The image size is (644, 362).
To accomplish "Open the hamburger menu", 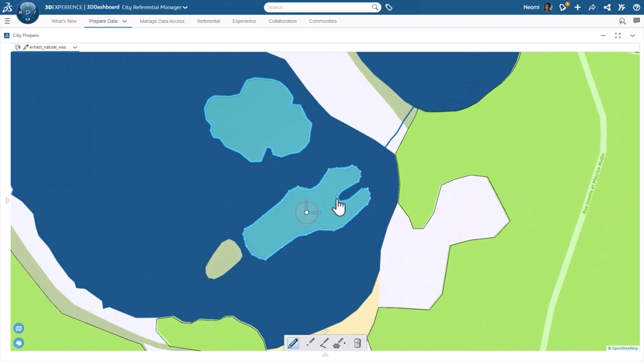I will click(7, 21).
